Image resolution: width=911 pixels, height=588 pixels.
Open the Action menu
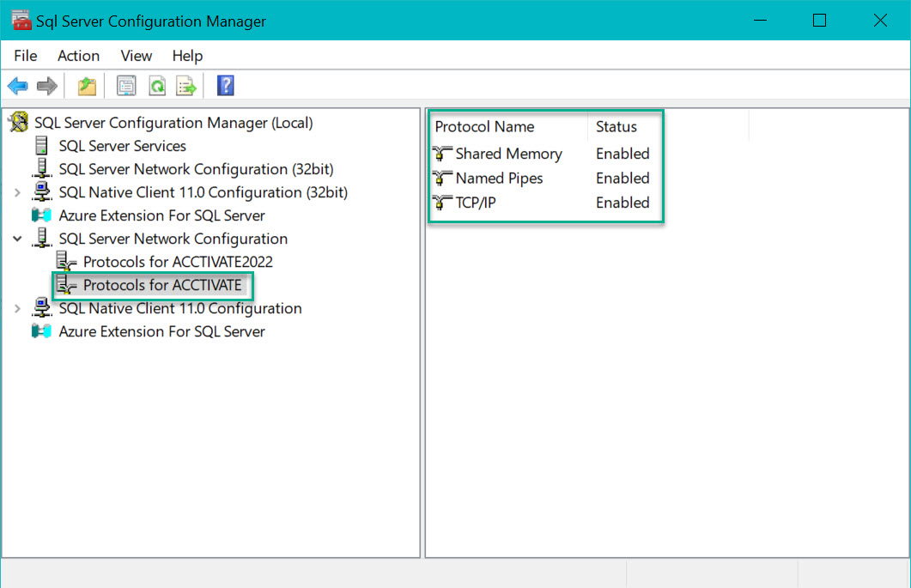click(78, 56)
